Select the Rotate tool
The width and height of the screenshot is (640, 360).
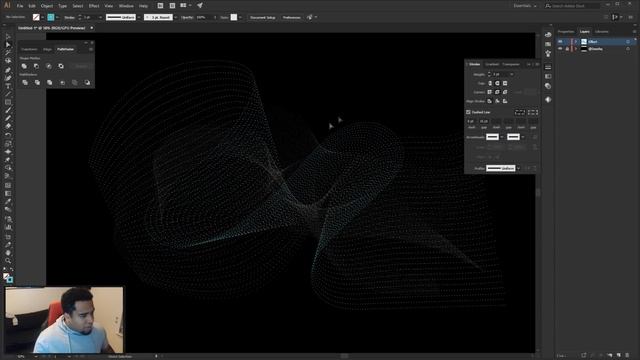click(x=8, y=135)
